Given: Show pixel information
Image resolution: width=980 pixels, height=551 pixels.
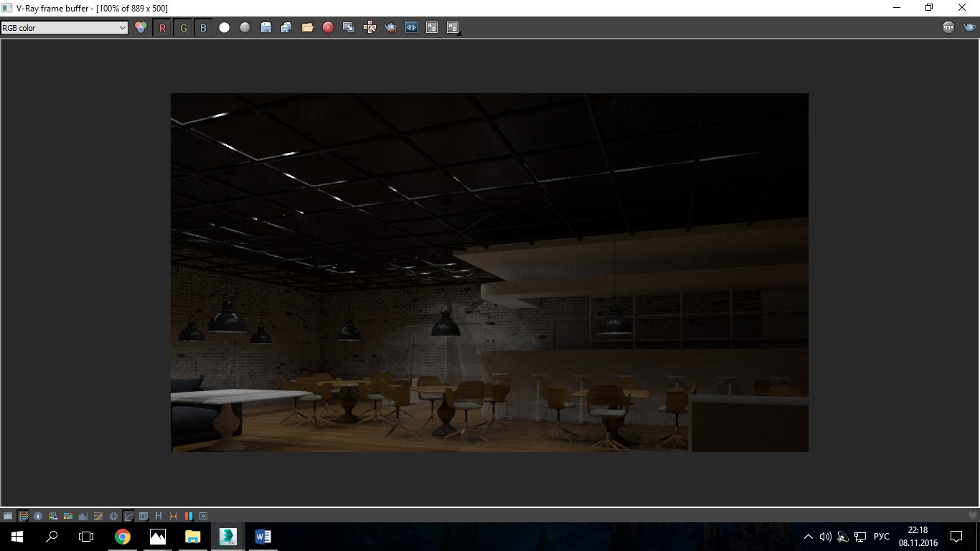Looking at the screenshot, I should click(38, 516).
